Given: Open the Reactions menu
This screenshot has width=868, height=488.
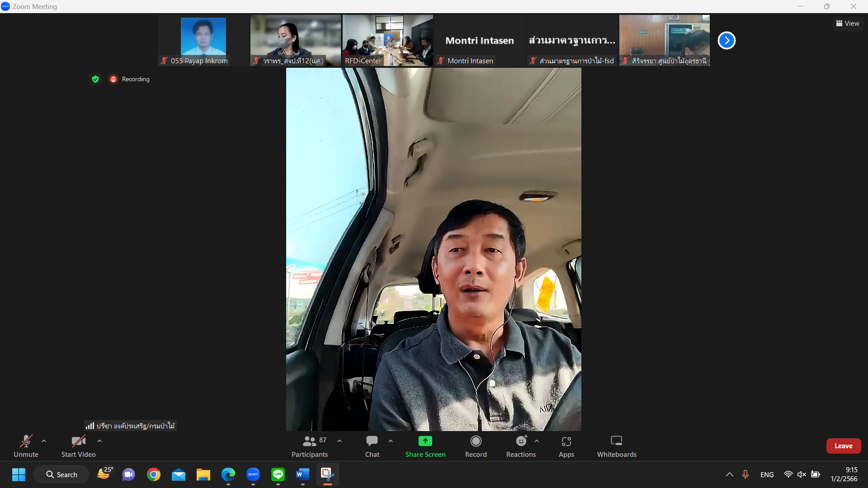Looking at the screenshot, I should pos(521,446).
